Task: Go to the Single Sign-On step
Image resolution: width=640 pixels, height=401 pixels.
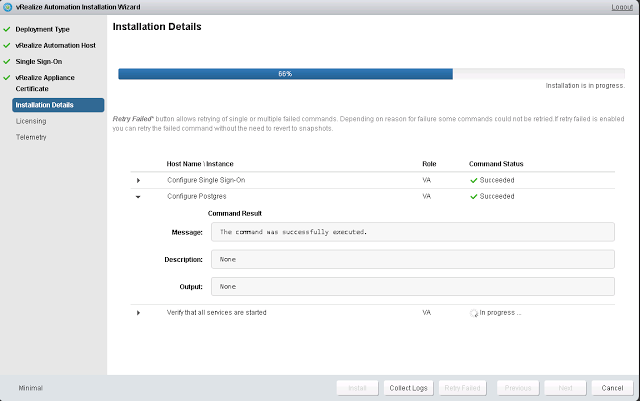Action: 39,62
